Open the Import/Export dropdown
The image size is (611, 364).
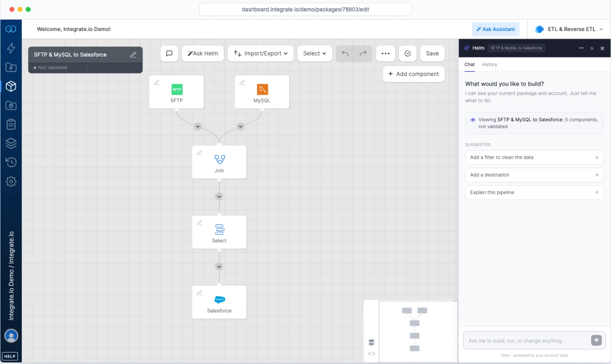(x=261, y=53)
